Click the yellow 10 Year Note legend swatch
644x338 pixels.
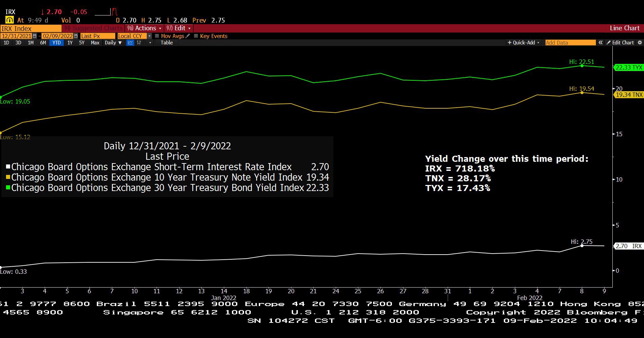click(8, 177)
